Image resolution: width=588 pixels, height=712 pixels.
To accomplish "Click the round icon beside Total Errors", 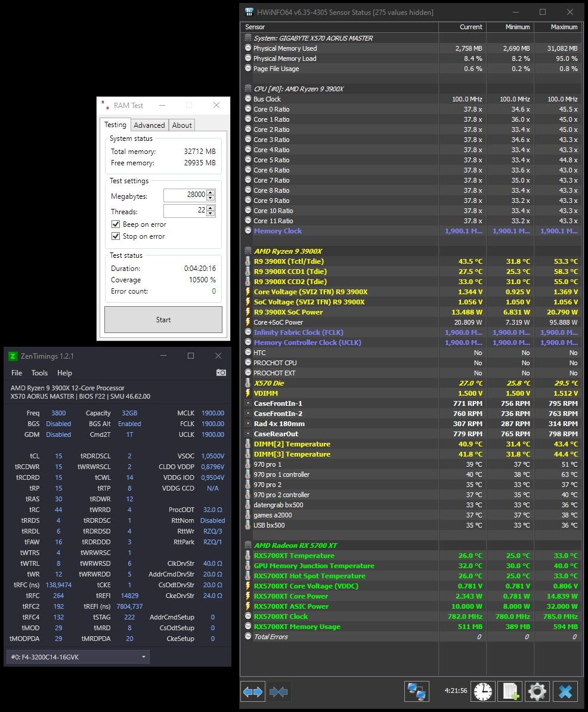I will pos(247,636).
